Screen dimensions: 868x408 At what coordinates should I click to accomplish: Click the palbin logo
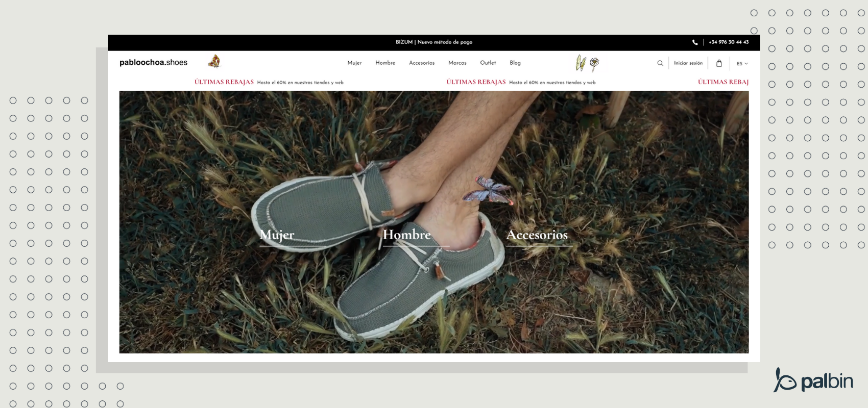813,380
